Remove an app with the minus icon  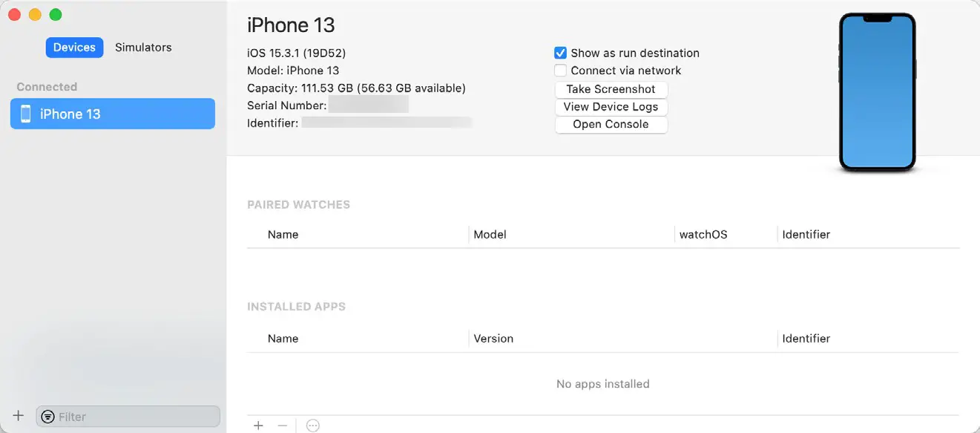click(282, 426)
